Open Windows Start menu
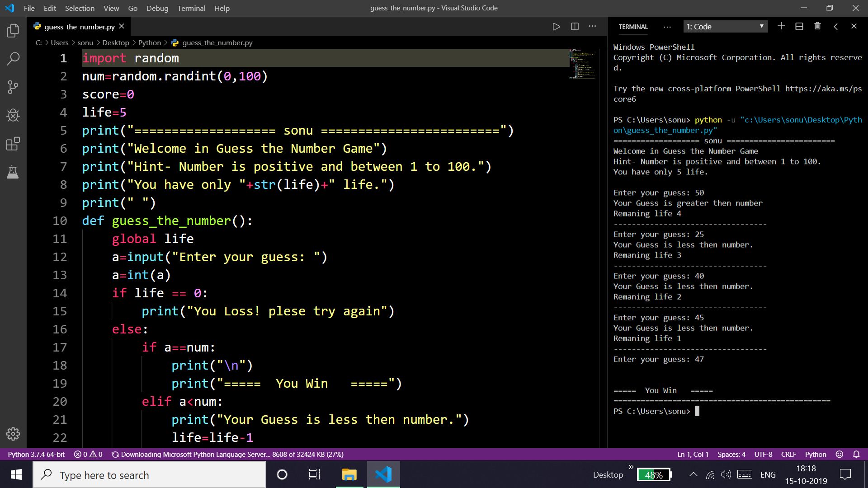The image size is (868, 488). point(16,474)
